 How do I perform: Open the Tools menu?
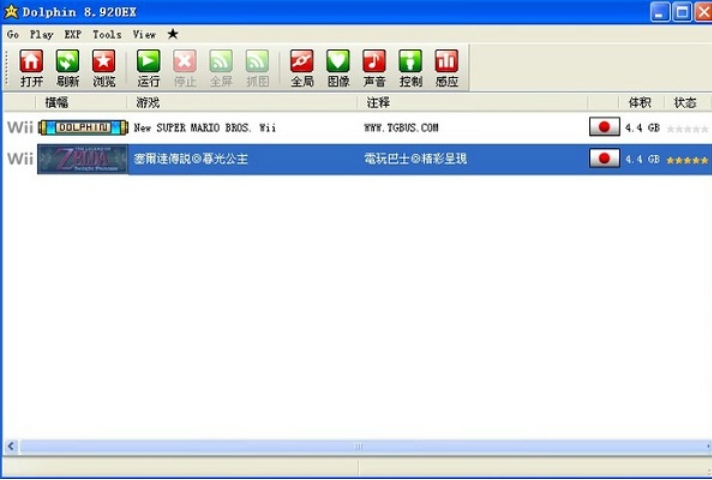coord(107,35)
